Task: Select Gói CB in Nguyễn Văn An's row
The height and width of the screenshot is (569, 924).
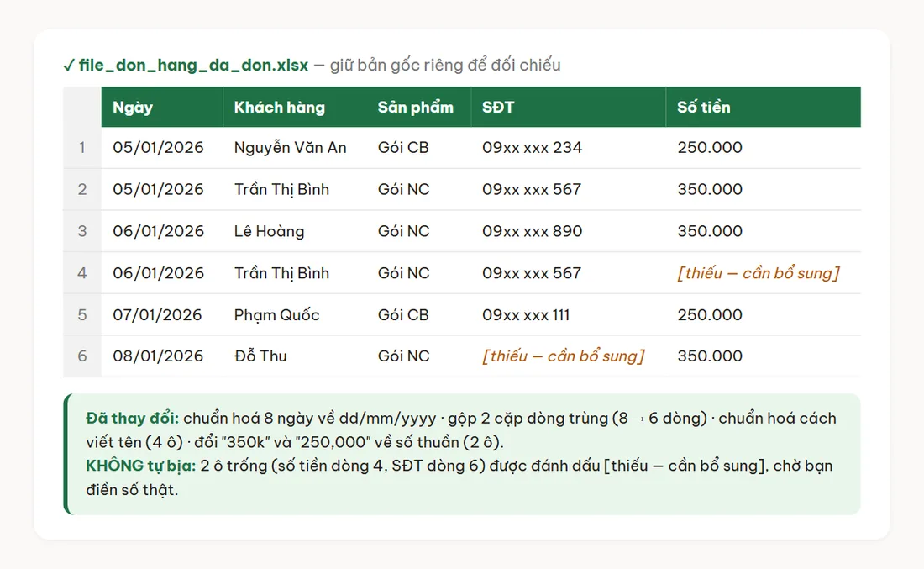Action: [403, 147]
